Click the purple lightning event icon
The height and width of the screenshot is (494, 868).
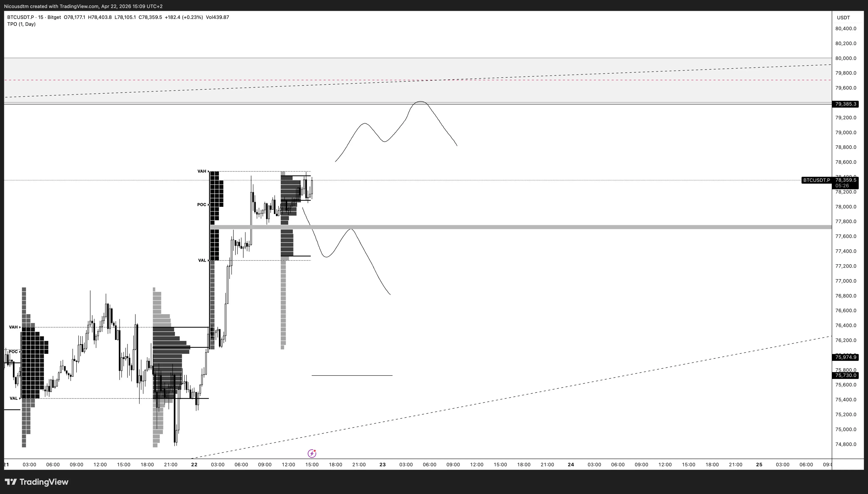[312, 453]
